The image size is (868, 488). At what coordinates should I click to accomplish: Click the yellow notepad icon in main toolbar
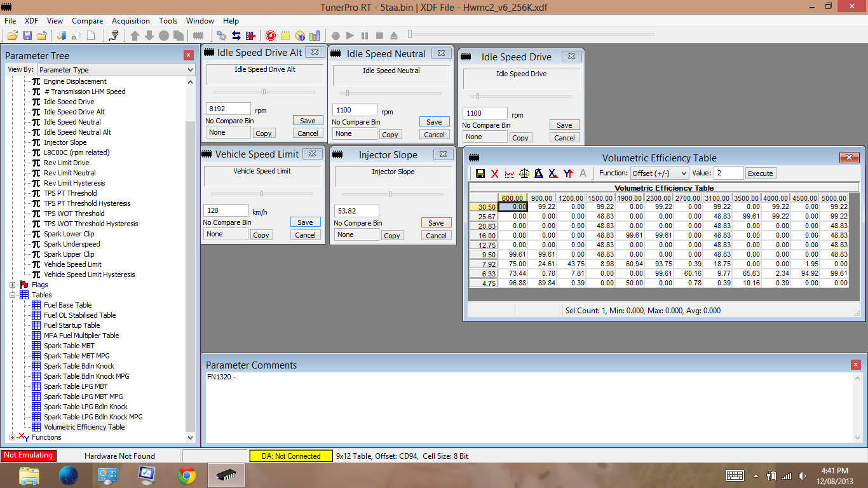point(285,36)
